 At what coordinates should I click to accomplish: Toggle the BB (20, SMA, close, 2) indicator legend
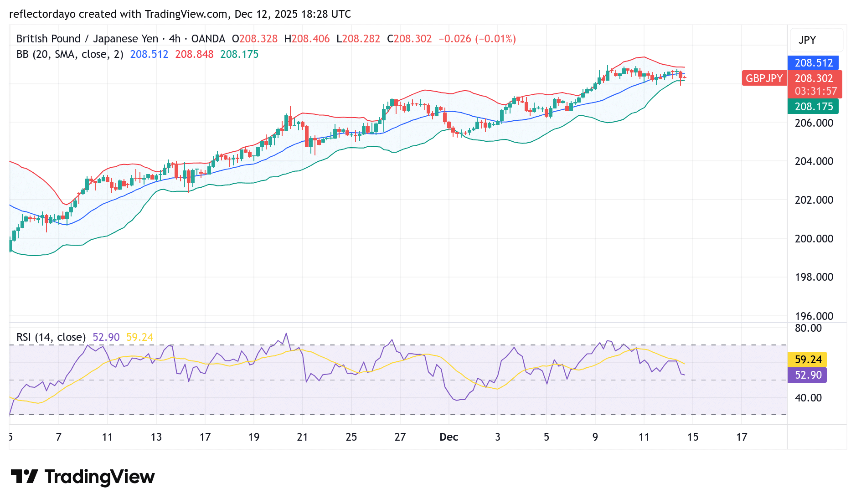(69, 54)
